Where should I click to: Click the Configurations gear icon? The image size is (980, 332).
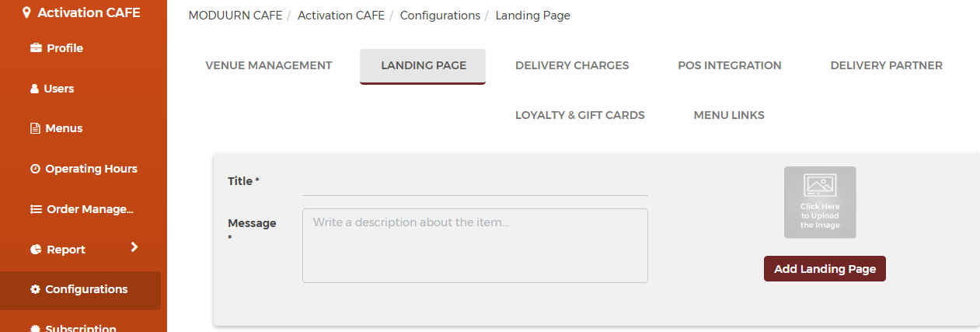(x=35, y=289)
